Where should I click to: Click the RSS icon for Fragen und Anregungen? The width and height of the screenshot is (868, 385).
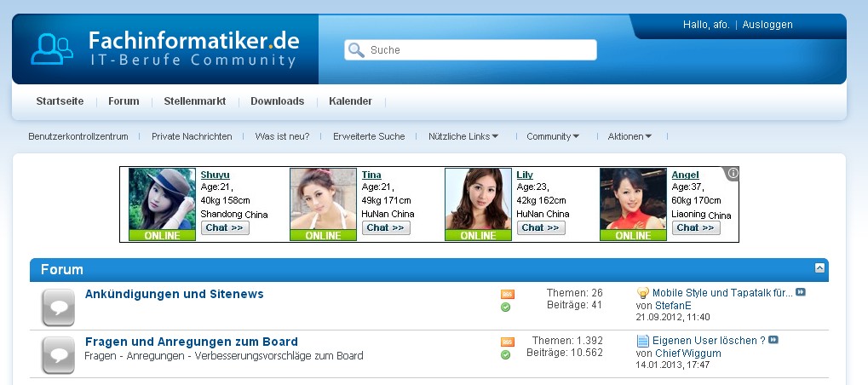[x=507, y=342]
